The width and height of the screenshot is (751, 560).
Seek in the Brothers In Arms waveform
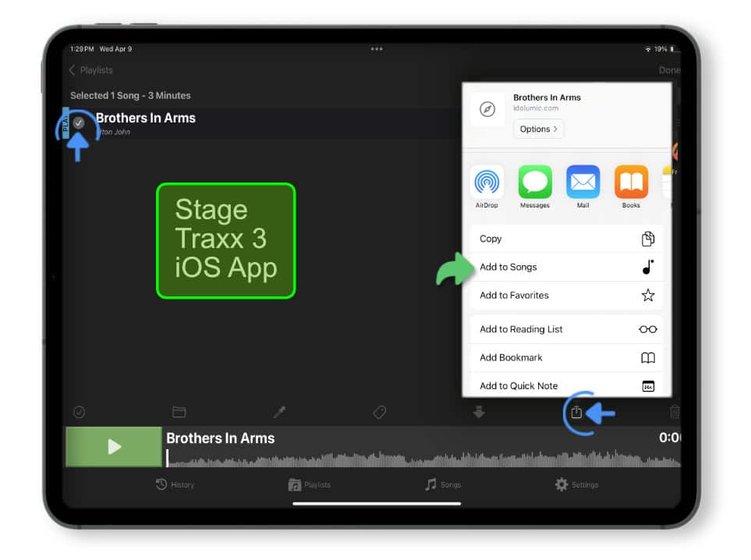click(x=423, y=459)
